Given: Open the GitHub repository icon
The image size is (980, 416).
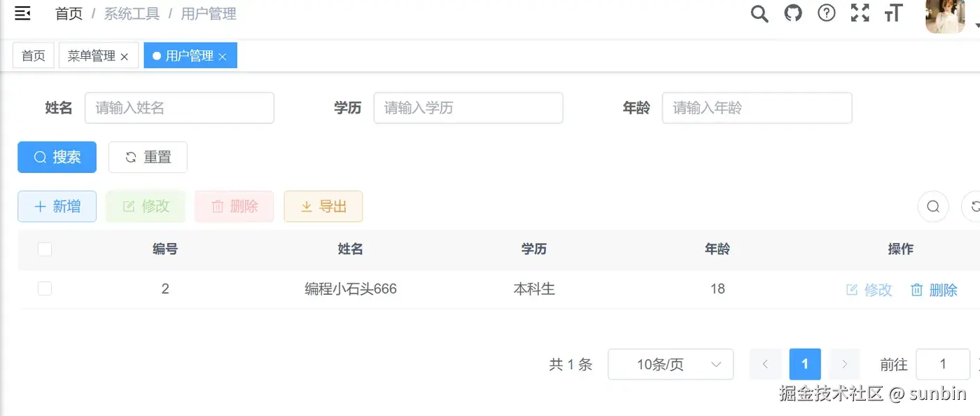Looking at the screenshot, I should tap(793, 13).
